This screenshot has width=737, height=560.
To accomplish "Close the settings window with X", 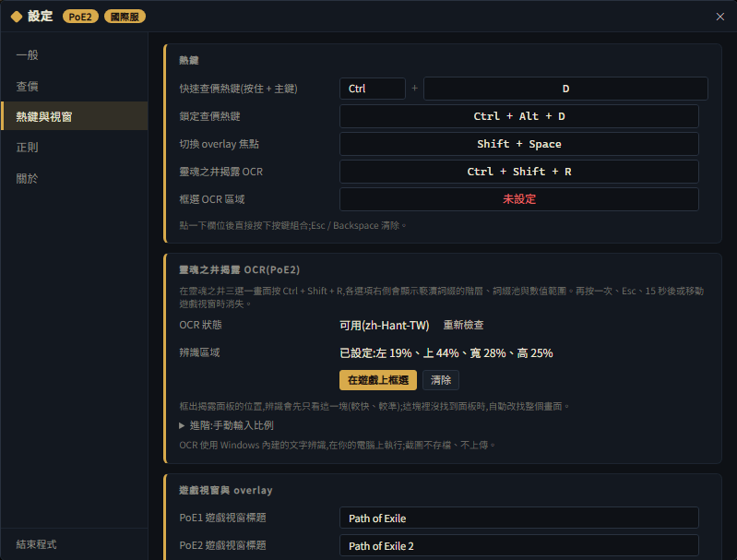I will 719,17.
